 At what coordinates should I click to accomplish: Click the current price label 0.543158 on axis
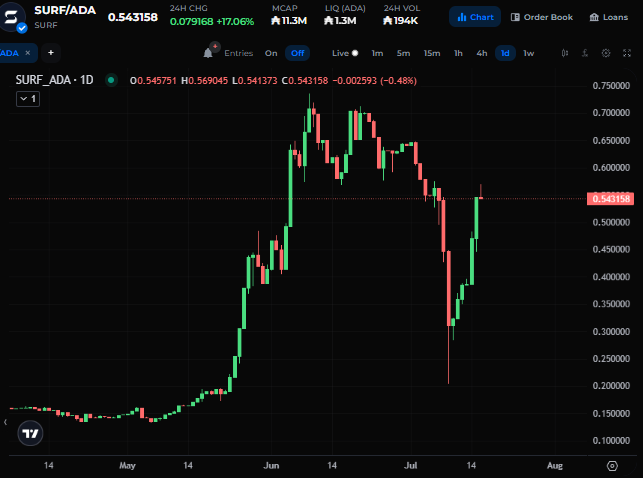pos(611,199)
